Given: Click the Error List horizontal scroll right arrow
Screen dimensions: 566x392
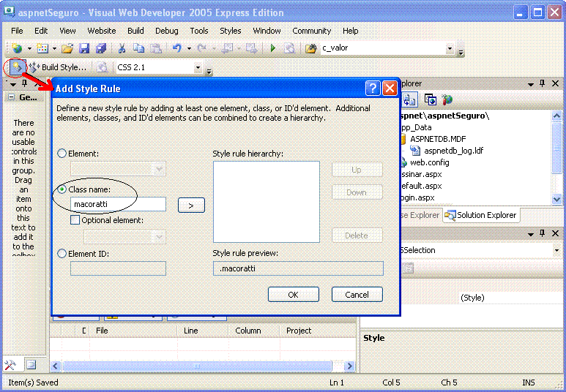Looking at the screenshot, I should point(349,366).
